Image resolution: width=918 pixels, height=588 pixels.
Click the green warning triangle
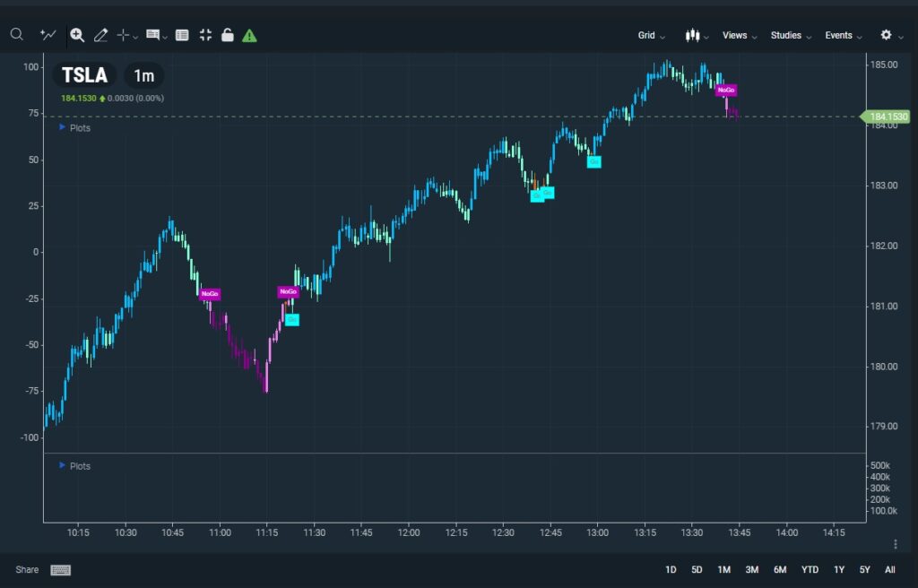(x=249, y=35)
